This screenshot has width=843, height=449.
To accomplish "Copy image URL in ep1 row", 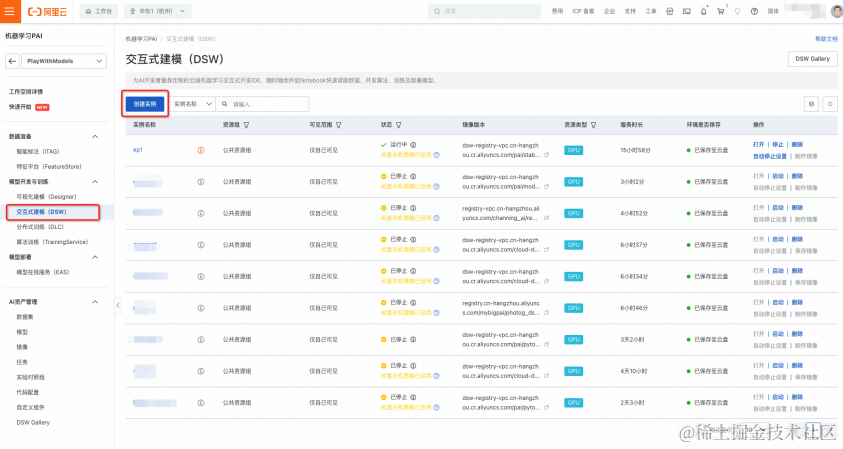I will pyautogui.click(x=546, y=155).
